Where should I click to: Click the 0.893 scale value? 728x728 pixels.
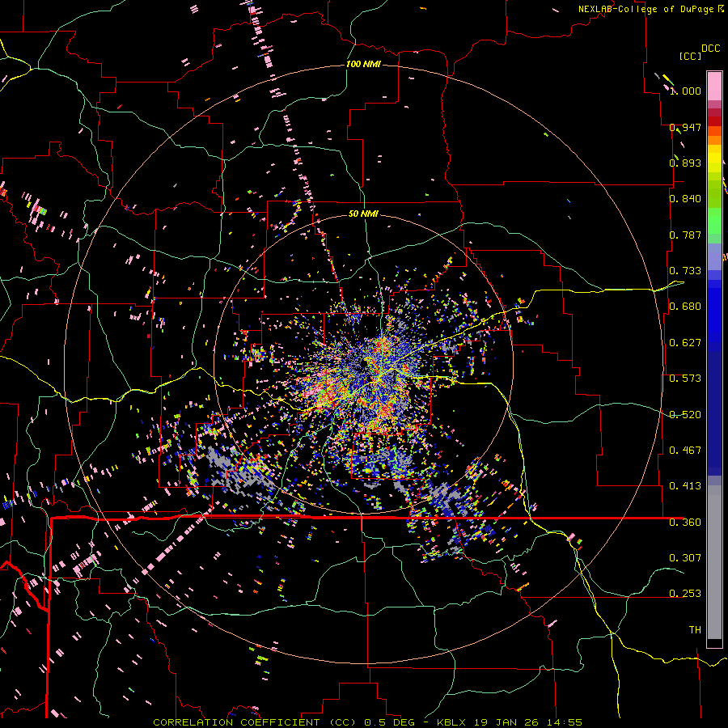685,163
